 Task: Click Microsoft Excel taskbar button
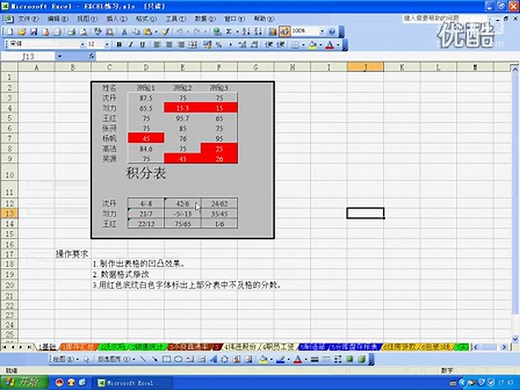pos(132,383)
